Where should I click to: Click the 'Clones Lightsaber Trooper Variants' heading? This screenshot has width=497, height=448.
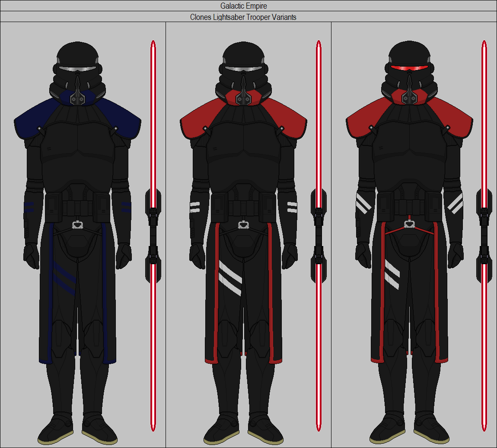pos(243,17)
